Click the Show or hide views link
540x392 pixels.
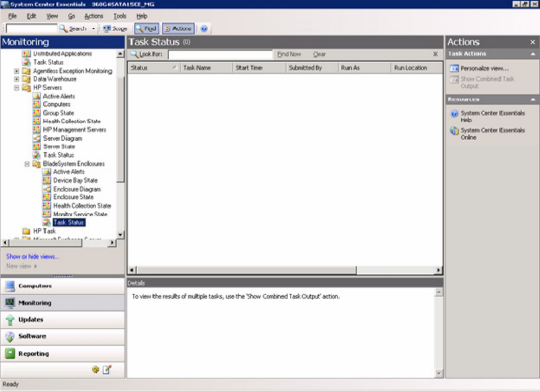32,256
